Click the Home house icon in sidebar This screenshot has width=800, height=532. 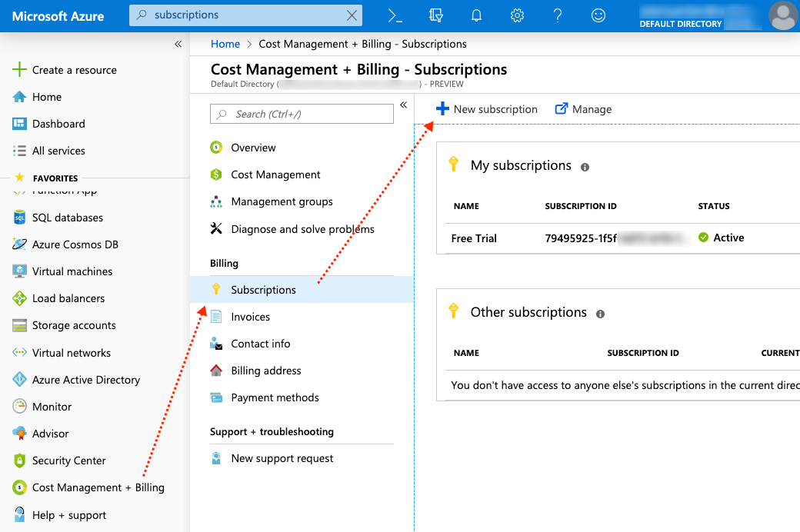pyautogui.click(x=19, y=97)
